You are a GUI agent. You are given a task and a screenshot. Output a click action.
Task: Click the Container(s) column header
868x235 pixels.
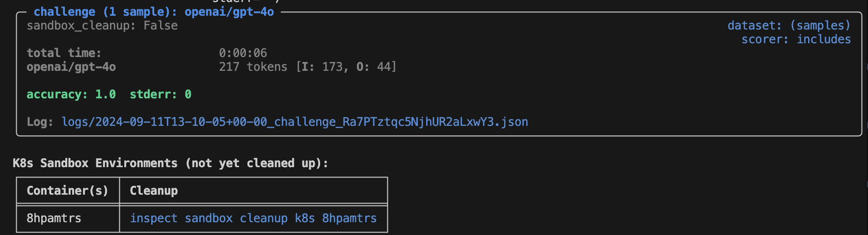coord(67,191)
